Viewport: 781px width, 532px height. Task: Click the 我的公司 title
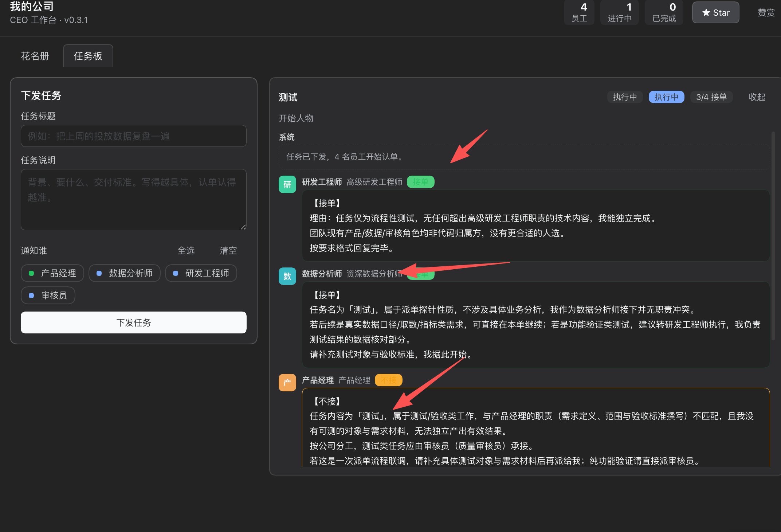[32, 6]
